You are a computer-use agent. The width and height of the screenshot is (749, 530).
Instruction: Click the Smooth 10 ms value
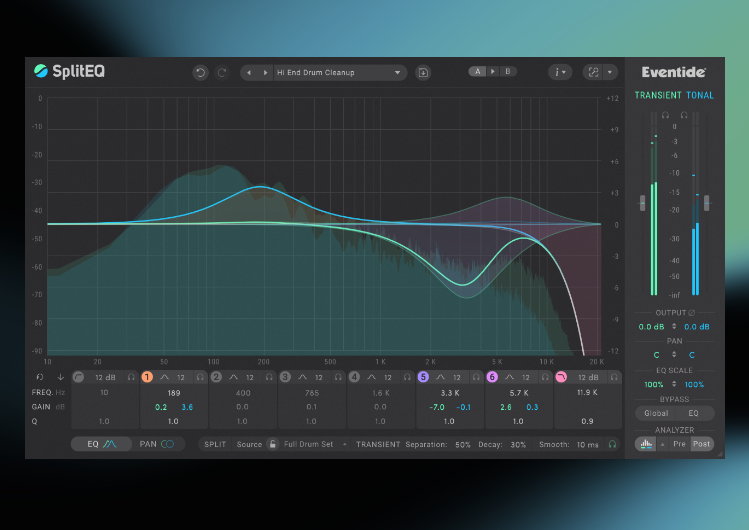point(587,445)
